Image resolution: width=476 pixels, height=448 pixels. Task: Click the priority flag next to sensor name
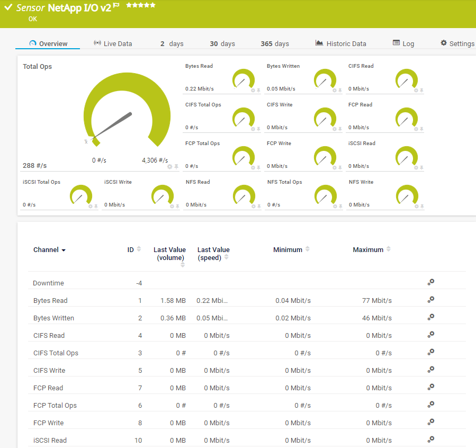click(x=116, y=6)
